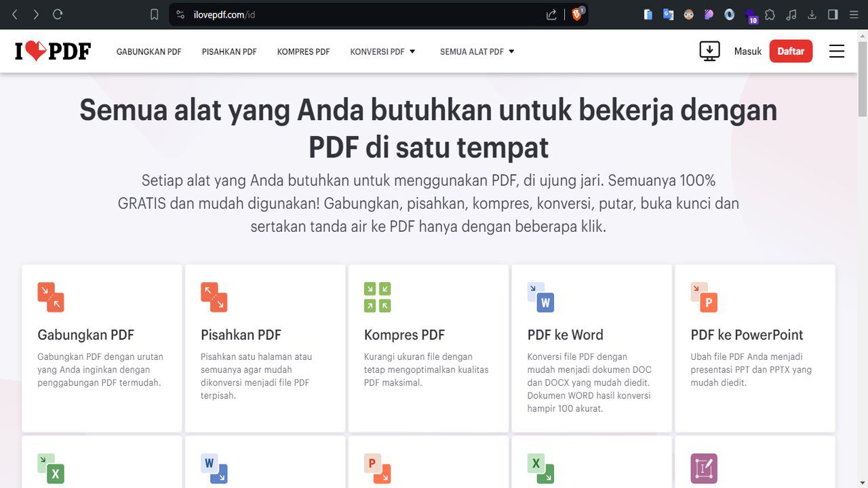Open the browser main menu
Screen dimensions: 868x488
pyautogui.click(x=854, y=14)
